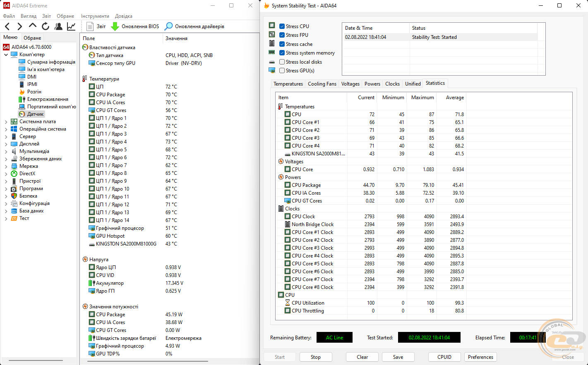Click the Stress local disks drive icon

272,62
